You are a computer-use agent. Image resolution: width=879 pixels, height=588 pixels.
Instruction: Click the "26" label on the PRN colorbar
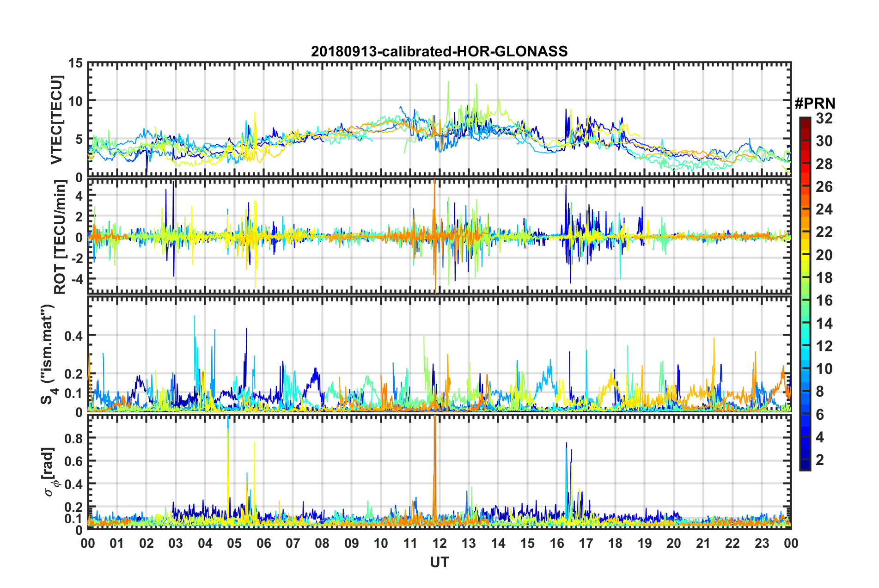click(x=824, y=187)
